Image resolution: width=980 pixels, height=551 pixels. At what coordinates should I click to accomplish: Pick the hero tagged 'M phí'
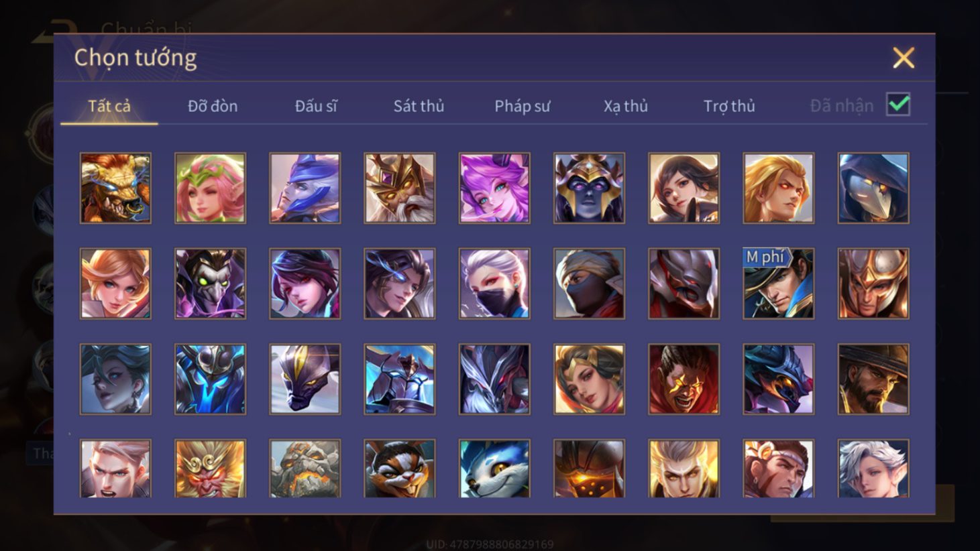778,284
